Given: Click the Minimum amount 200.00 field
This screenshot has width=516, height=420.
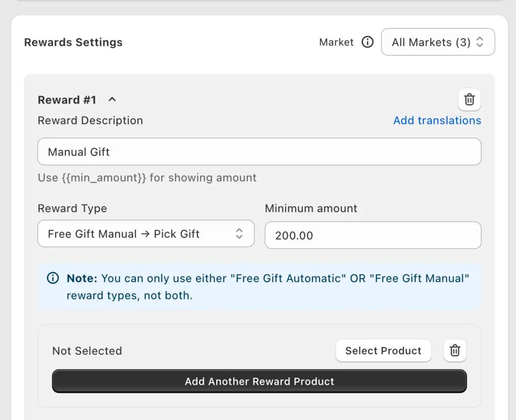Looking at the screenshot, I should 373,235.
